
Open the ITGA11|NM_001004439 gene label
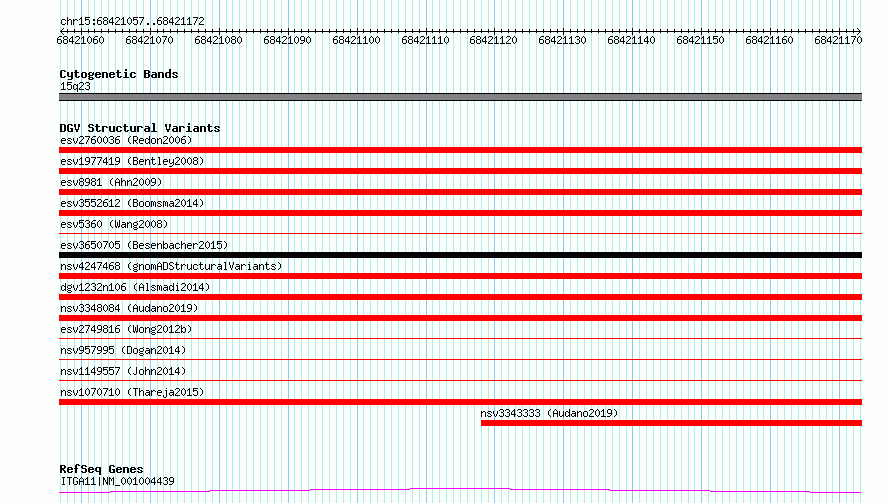click(x=117, y=481)
